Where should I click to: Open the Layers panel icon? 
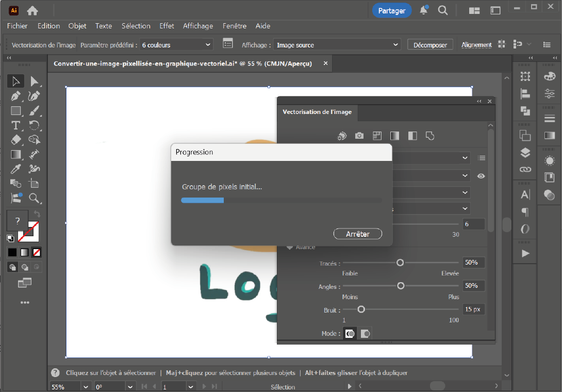[525, 153]
